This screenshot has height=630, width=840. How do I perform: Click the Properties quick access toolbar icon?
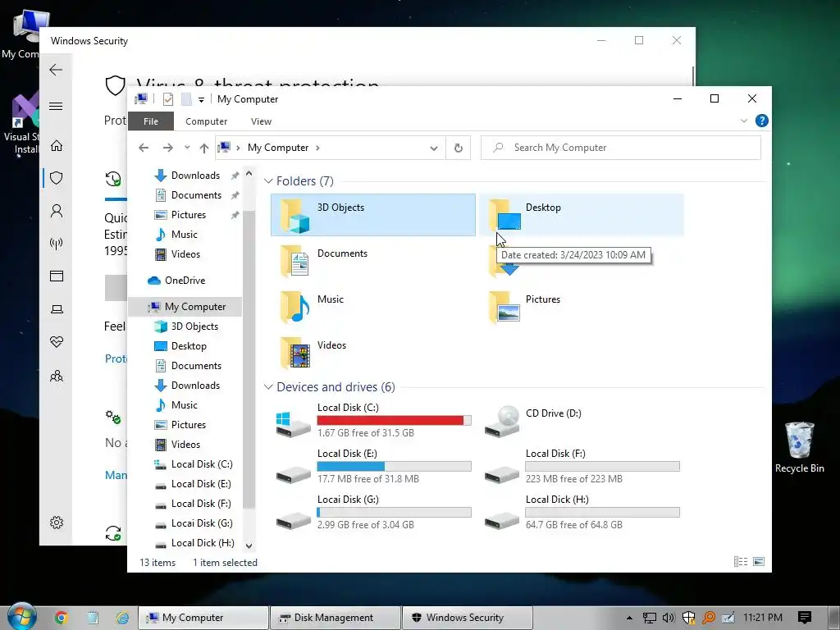167,99
